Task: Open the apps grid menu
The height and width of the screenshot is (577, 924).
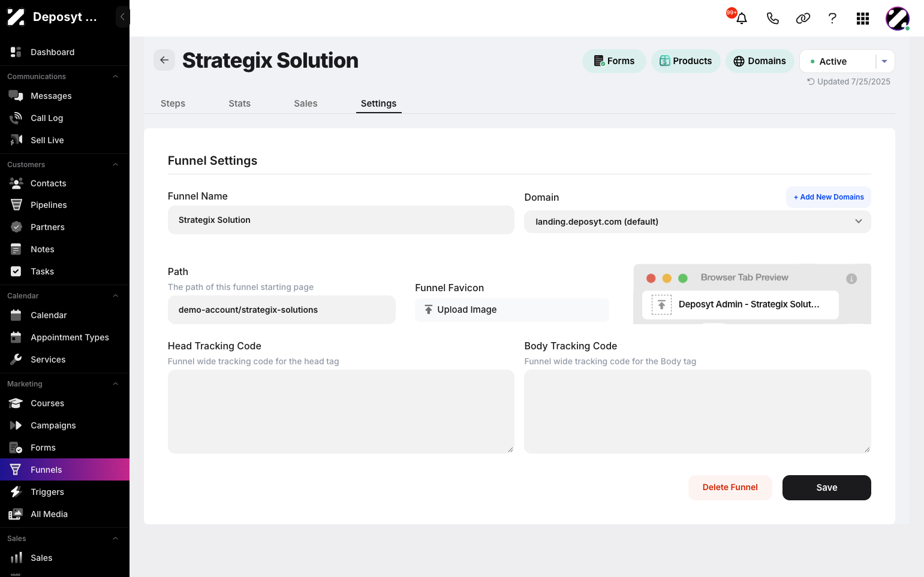Action: 863,19
